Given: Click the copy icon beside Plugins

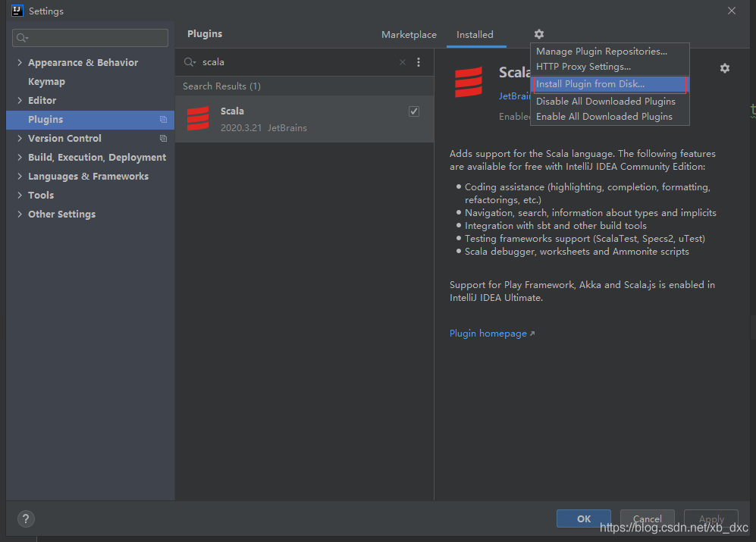Looking at the screenshot, I should (163, 120).
